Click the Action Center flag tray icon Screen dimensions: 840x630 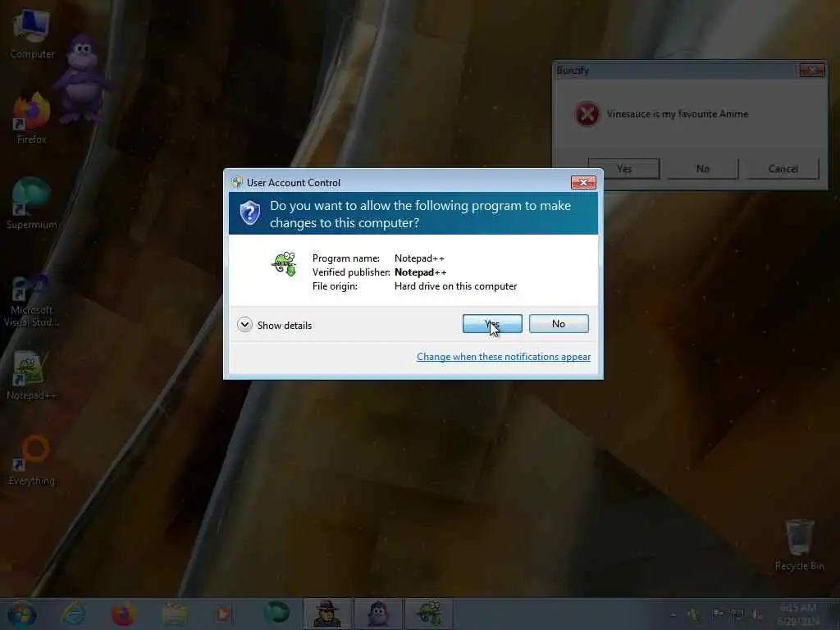pos(718,614)
